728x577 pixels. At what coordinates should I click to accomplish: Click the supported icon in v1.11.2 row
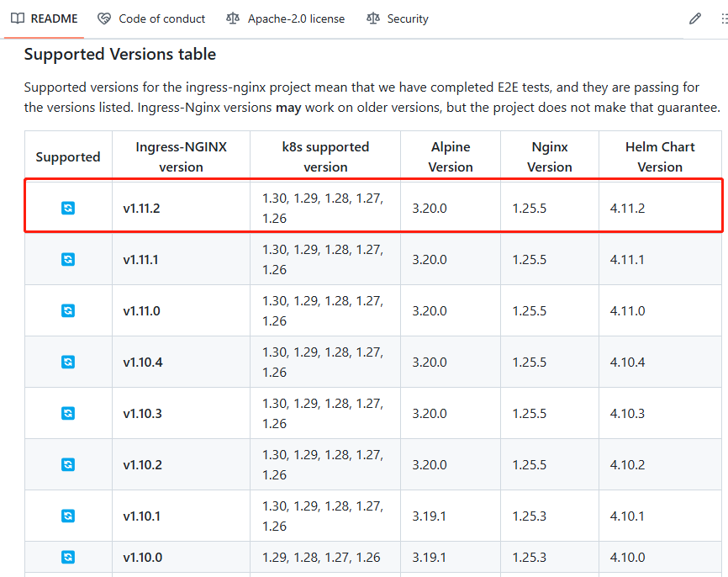pyautogui.click(x=68, y=208)
